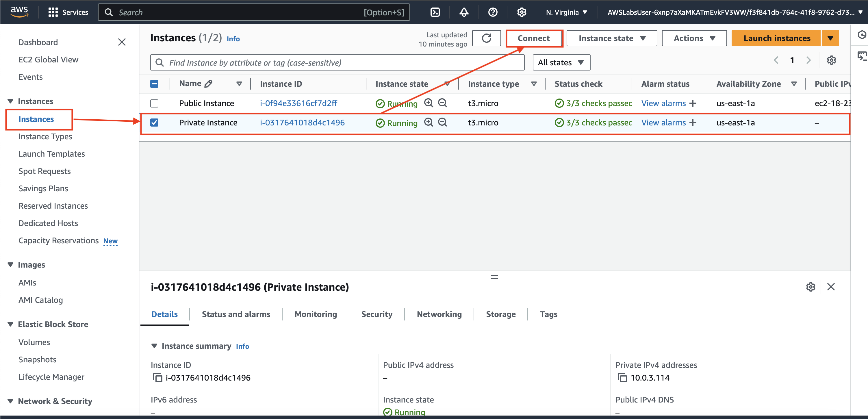The width and height of the screenshot is (868, 419).
Task: Open EC2 Global View in sidebar
Action: [x=48, y=59]
